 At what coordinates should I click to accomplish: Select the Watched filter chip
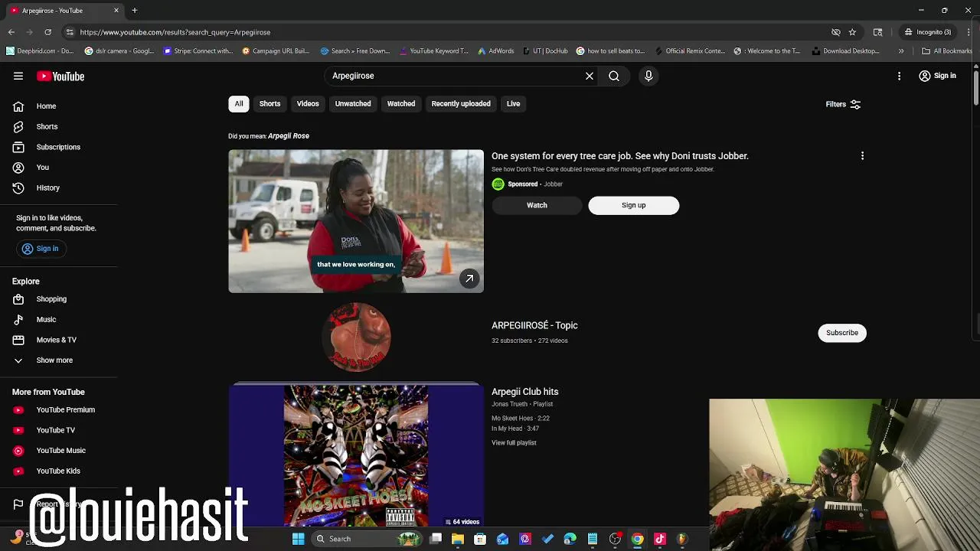pyautogui.click(x=401, y=103)
